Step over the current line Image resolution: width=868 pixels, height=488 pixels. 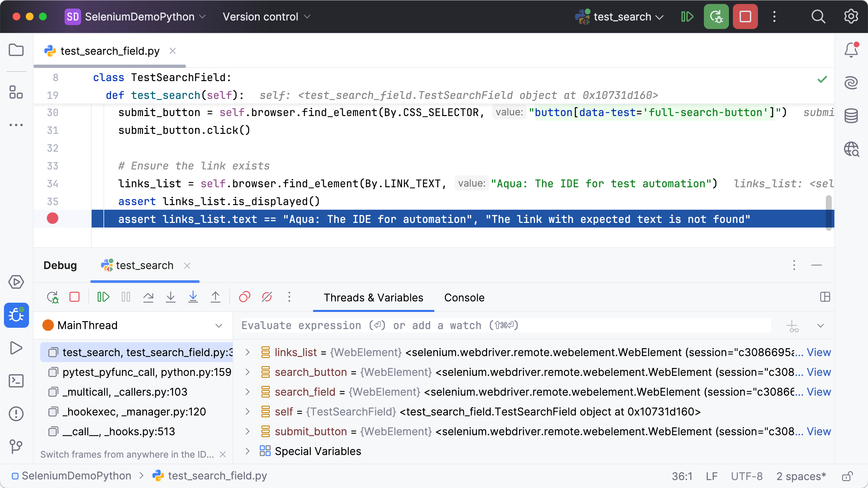coord(148,297)
